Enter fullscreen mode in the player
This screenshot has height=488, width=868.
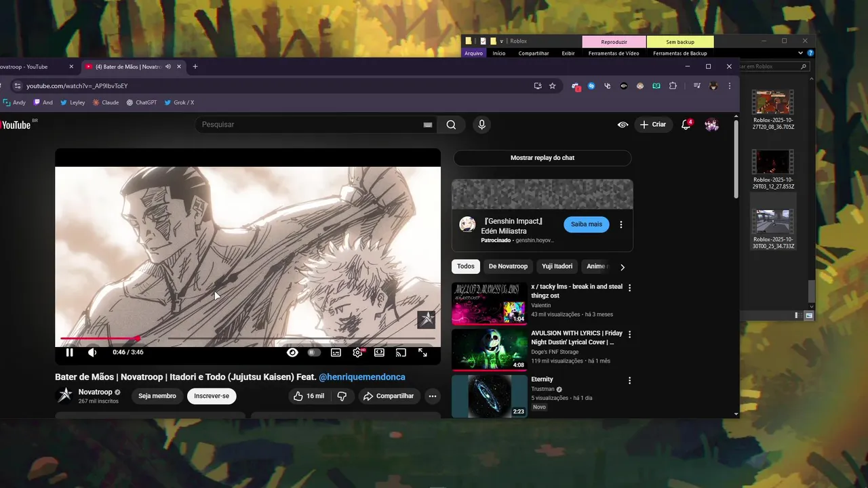[422, 352]
